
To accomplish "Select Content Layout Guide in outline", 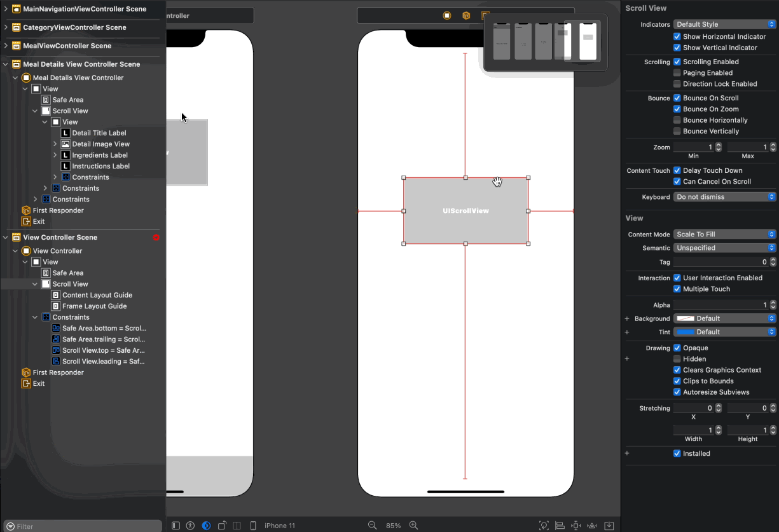I will [97, 295].
